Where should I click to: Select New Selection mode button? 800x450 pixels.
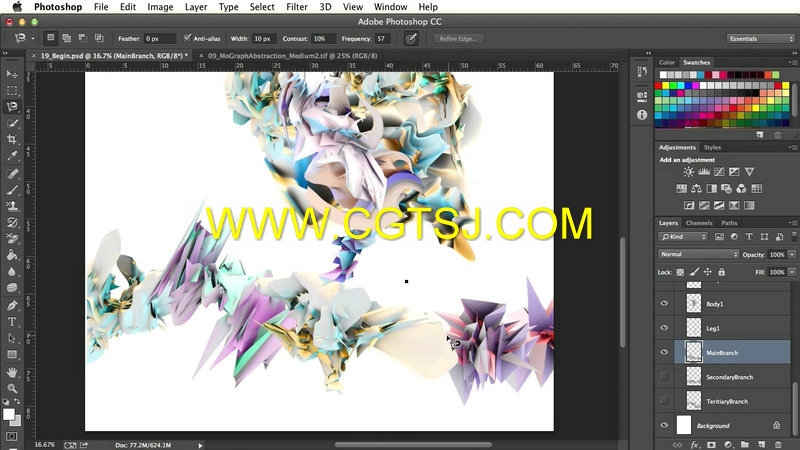point(51,38)
